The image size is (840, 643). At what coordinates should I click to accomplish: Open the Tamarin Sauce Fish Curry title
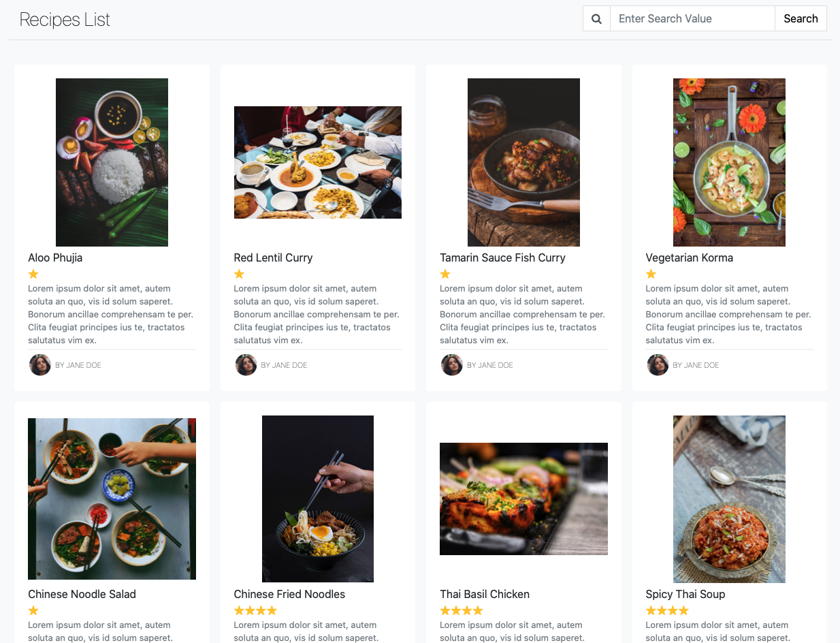point(502,257)
